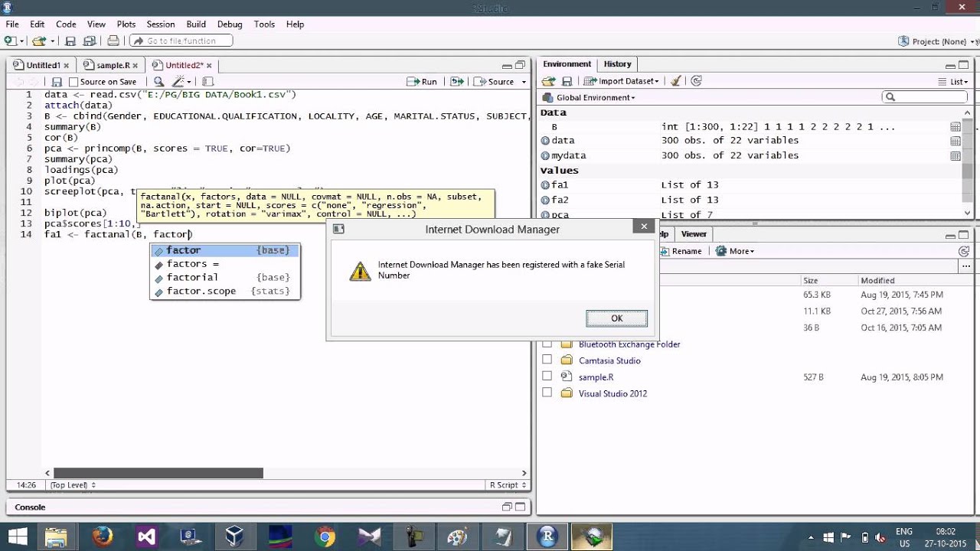Maximize the Console pane icon
This screenshot has height=551, width=980.
pyautogui.click(x=520, y=507)
